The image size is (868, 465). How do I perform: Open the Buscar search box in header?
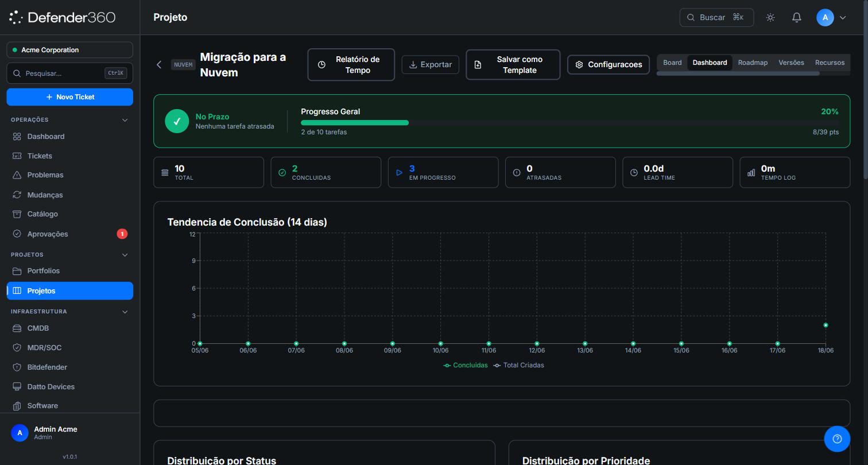point(716,18)
